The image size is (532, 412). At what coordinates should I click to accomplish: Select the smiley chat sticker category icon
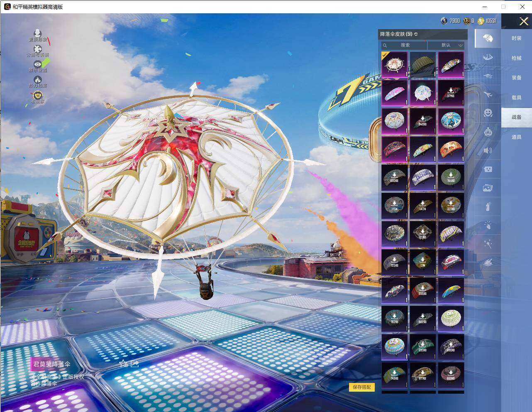point(488,169)
